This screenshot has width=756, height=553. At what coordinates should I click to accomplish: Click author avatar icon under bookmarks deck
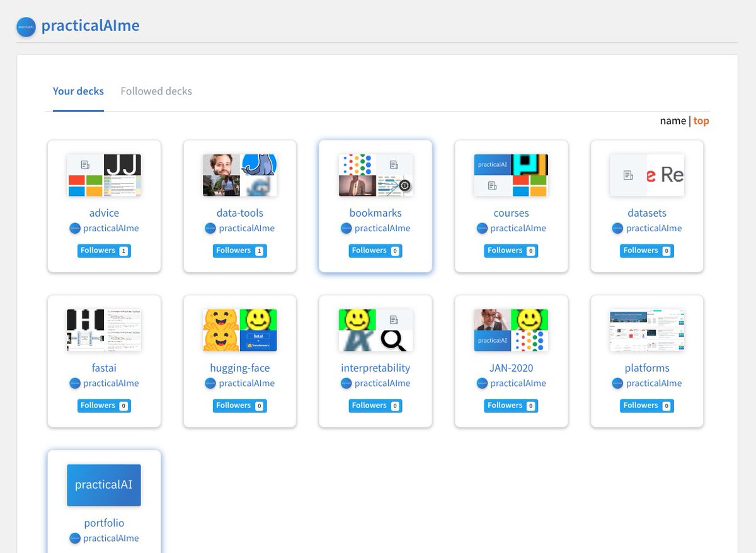[x=346, y=229]
